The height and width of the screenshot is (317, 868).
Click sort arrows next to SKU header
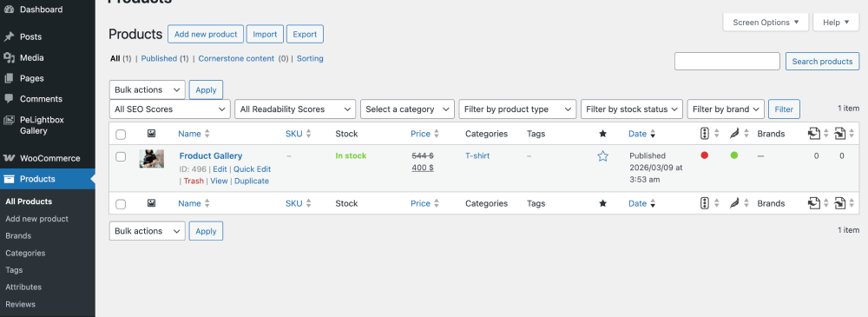[x=308, y=134]
